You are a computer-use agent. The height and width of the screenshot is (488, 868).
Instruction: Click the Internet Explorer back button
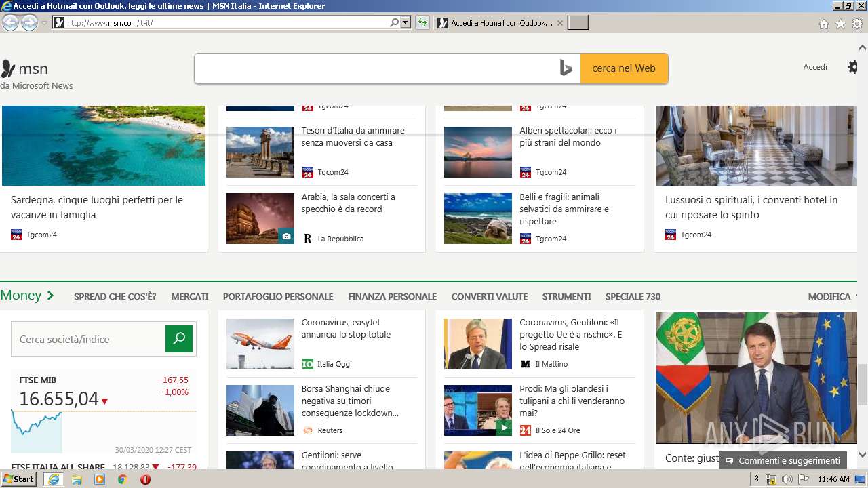(x=10, y=22)
